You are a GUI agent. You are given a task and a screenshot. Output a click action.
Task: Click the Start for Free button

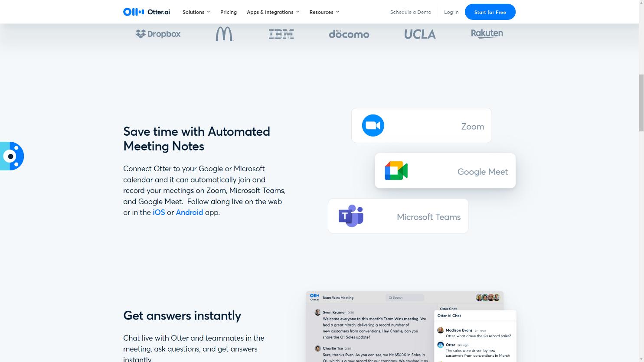coord(490,12)
